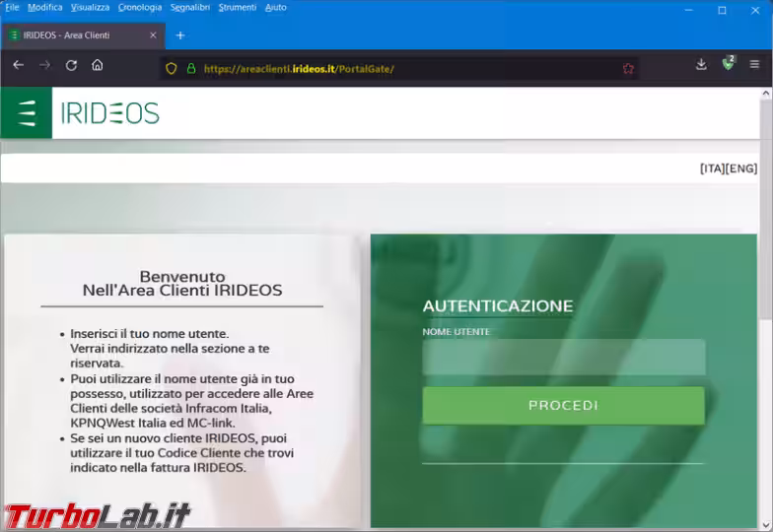Image resolution: width=773 pixels, height=532 pixels.
Task: Open the File menu
Action: tap(12, 7)
